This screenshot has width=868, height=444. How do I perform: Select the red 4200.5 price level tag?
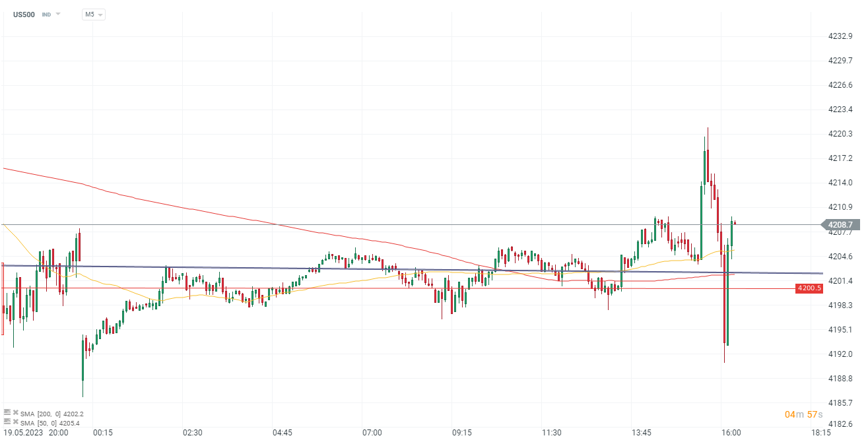pyautogui.click(x=809, y=288)
